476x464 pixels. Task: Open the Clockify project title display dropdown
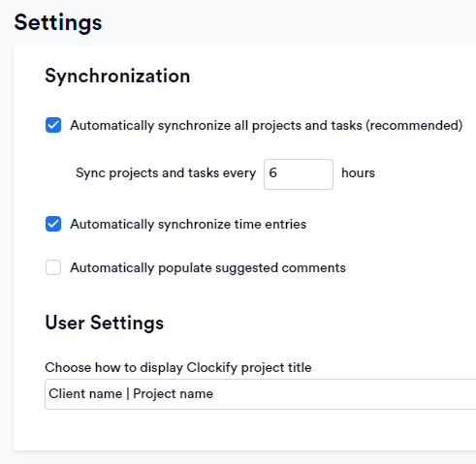pyautogui.click(x=260, y=394)
